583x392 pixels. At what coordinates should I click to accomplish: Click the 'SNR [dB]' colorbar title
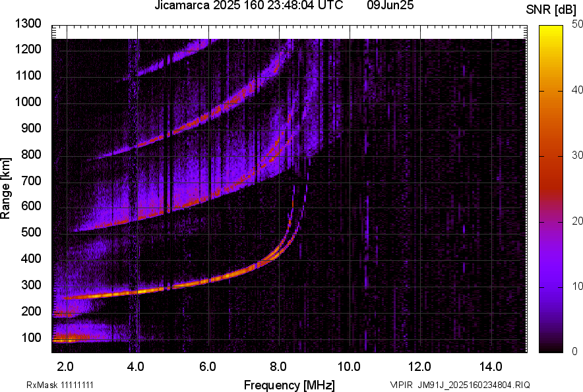(x=551, y=10)
